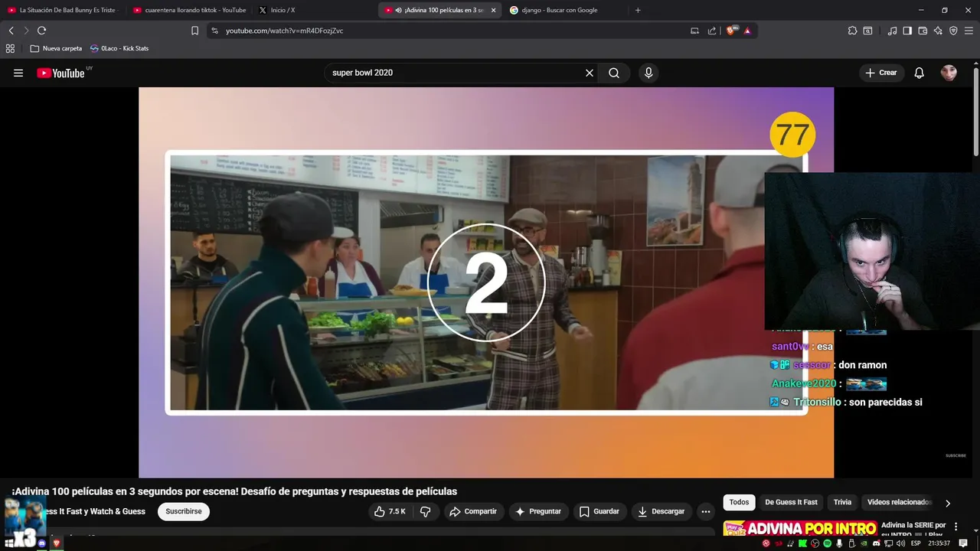The image size is (980, 551).
Task: Close the Adivina 100 películas tab
Action: coord(493,10)
